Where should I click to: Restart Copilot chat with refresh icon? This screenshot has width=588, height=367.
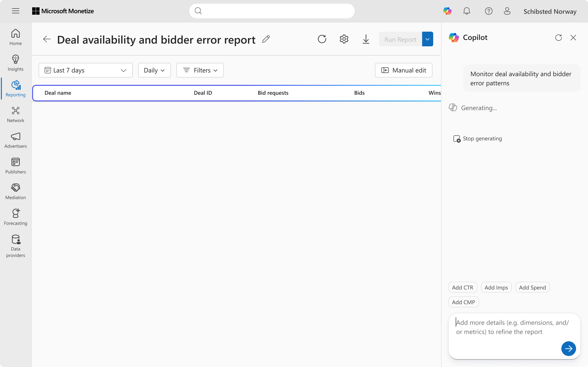[x=558, y=38]
